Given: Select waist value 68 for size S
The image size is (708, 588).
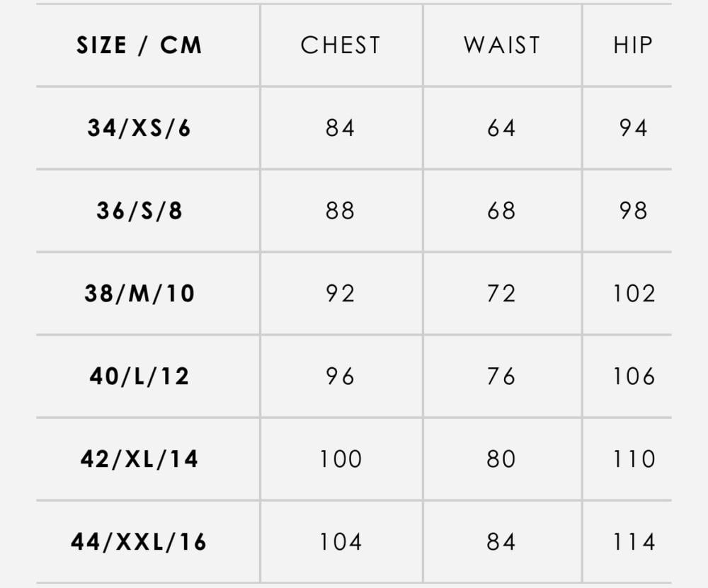Looking at the screenshot, I should click(501, 211).
